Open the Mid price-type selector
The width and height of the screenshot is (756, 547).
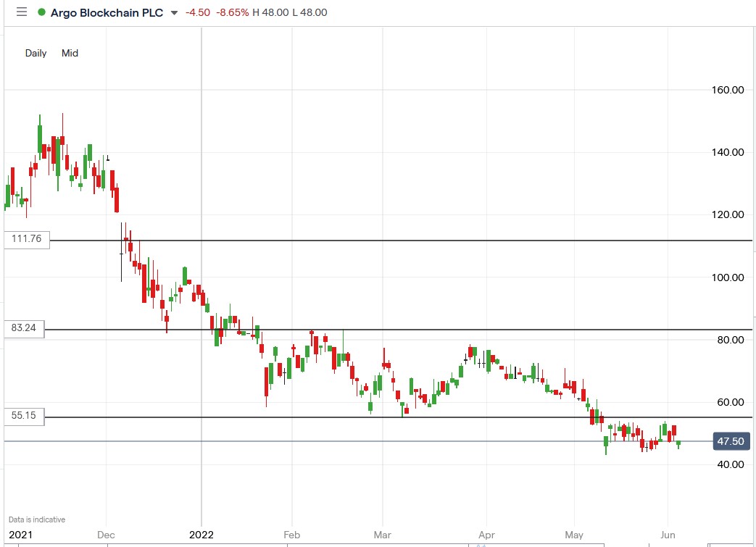(70, 53)
